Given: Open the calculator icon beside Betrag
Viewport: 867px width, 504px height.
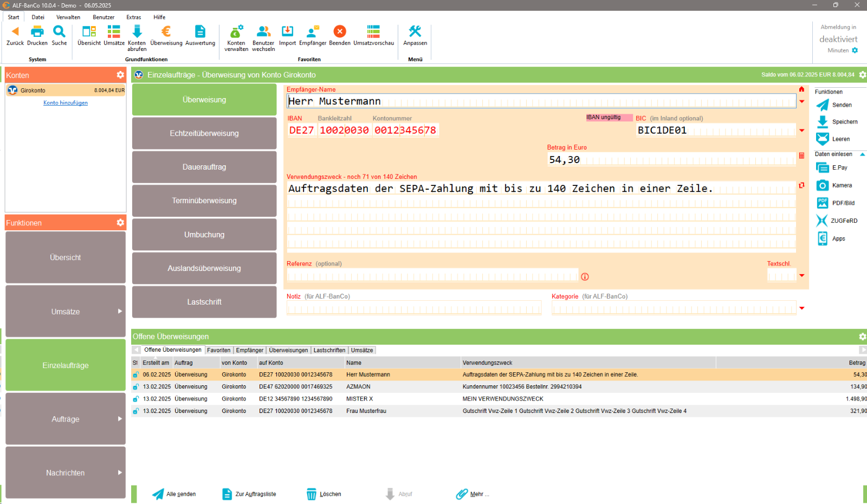Looking at the screenshot, I should (801, 156).
